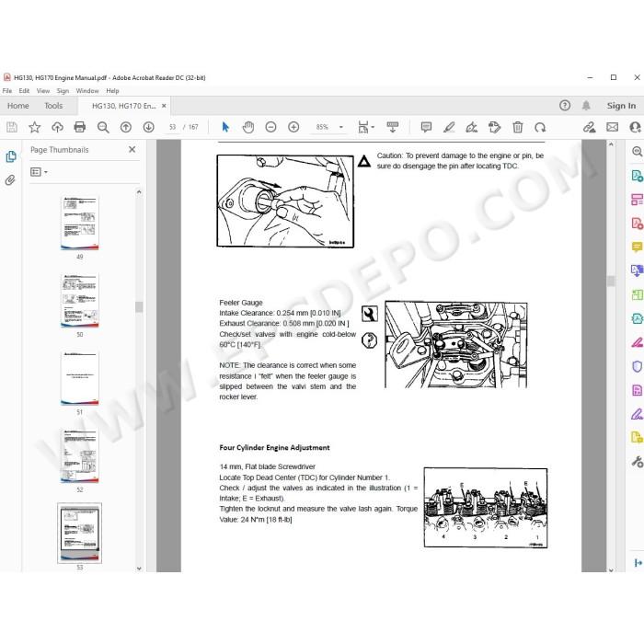Click the thumbnails panel scrollbar handle
Image resolution: width=644 pixels, height=644 pixels.
[139, 306]
